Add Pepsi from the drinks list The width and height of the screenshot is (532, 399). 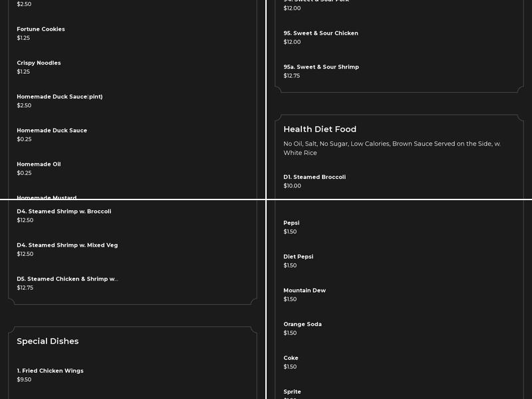click(291, 223)
